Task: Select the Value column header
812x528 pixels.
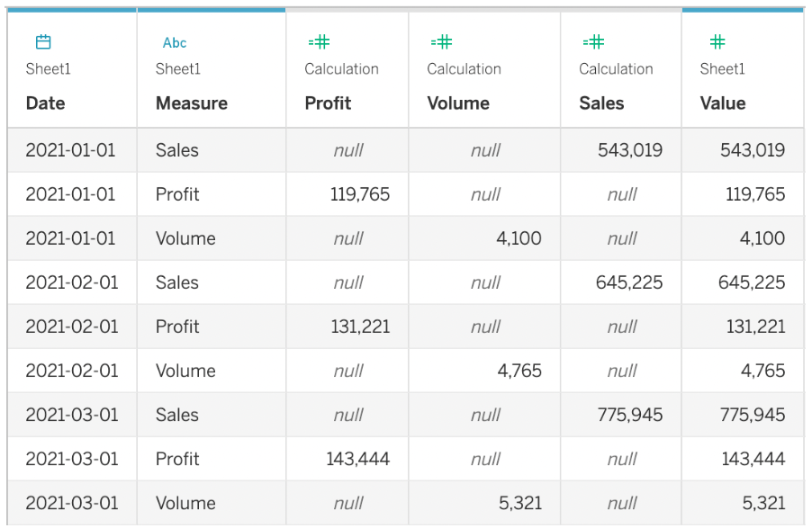Action: click(722, 103)
